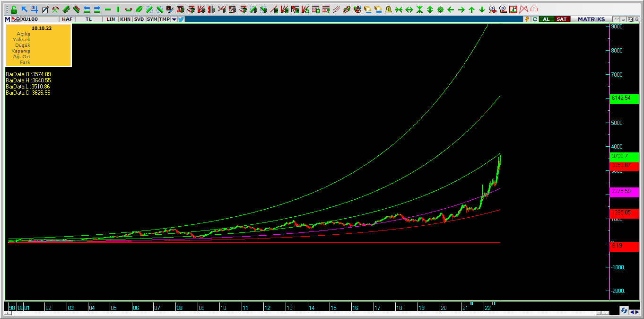Click the green down arrow icon
This screenshot has height=319, width=644.
tap(482, 9)
